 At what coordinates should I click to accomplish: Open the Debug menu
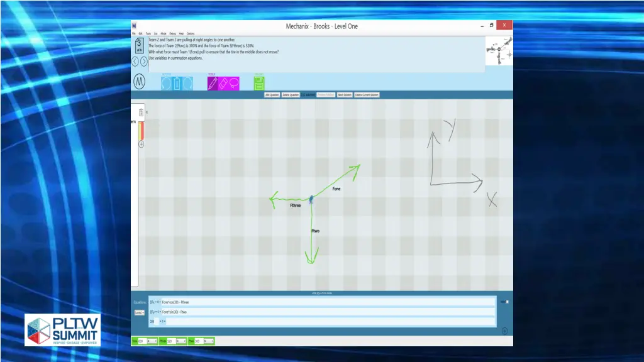click(x=172, y=33)
